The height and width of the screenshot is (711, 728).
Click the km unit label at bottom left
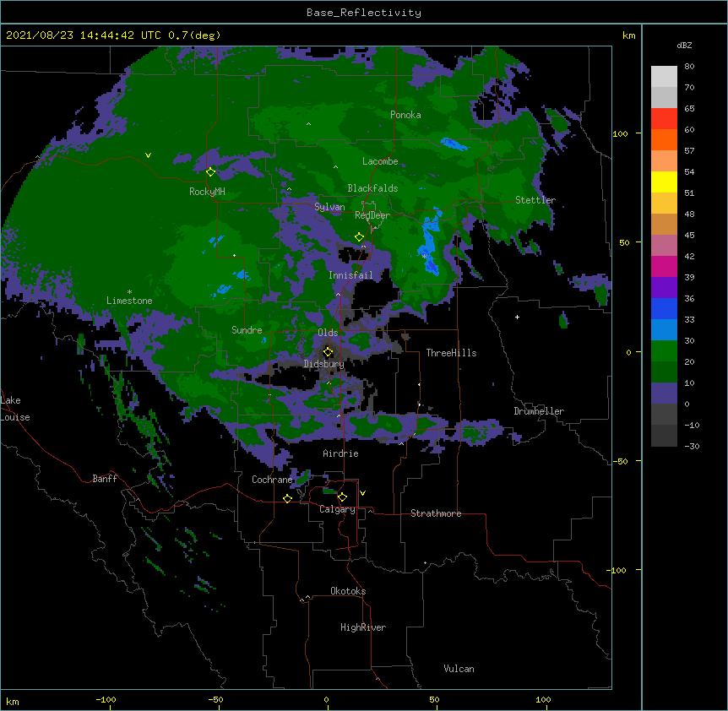click(x=13, y=701)
